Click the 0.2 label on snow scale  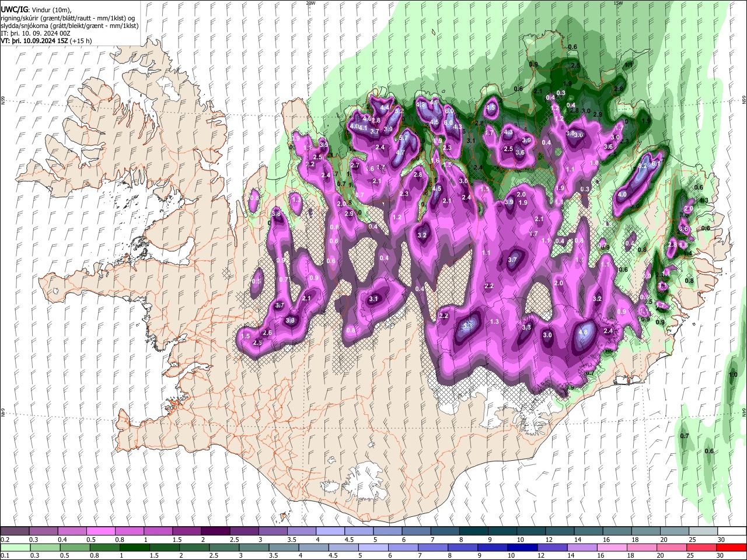point(4,540)
